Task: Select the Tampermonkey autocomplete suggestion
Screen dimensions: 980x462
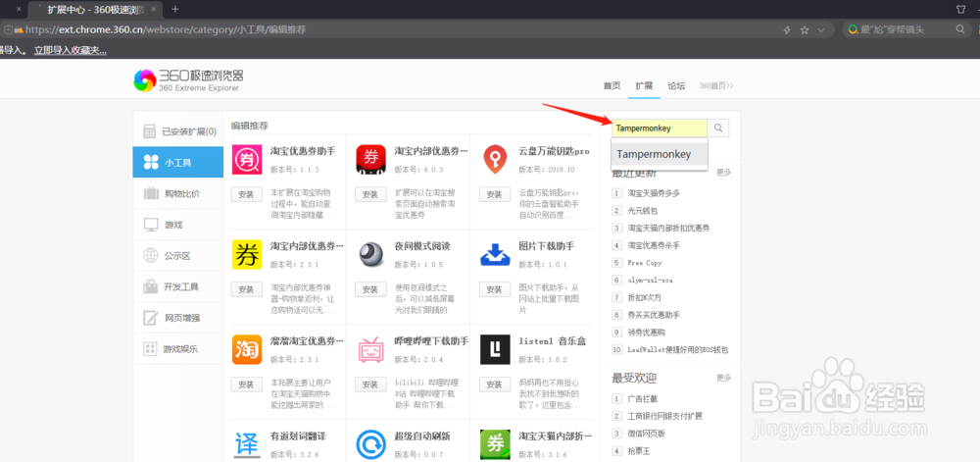Action: click(660, 154)
